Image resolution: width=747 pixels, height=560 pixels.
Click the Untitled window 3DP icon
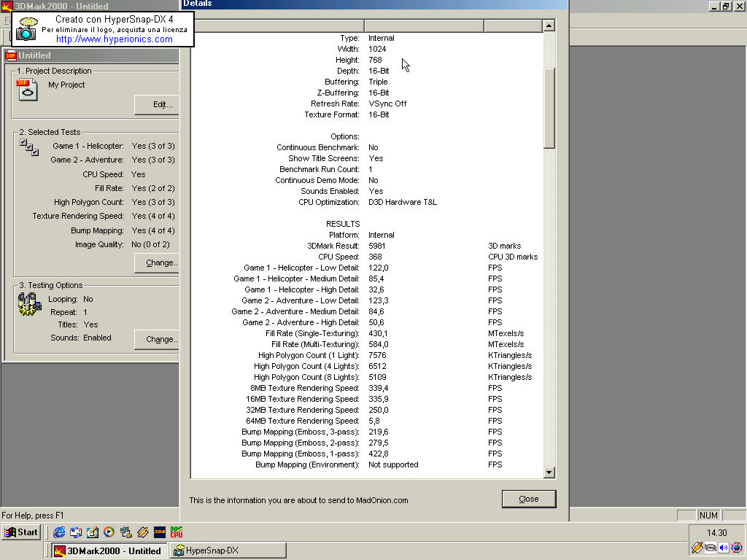(10, 55)
